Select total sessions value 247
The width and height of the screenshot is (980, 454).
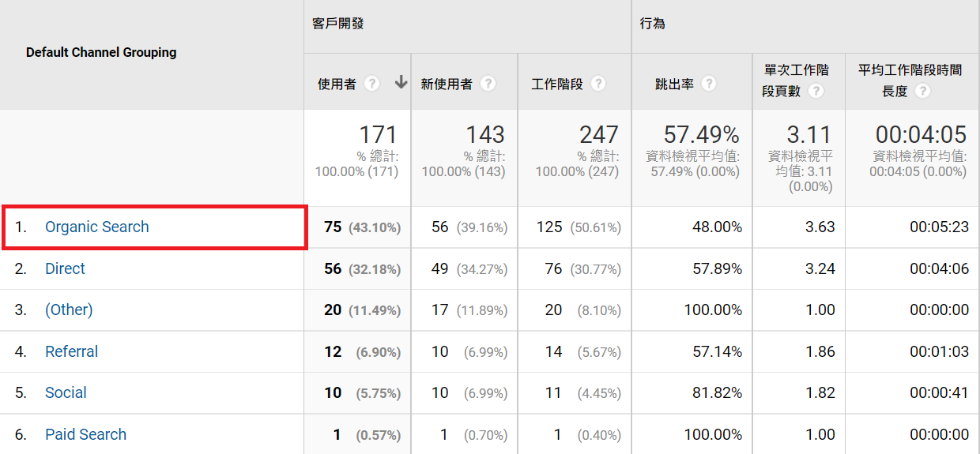(x=599, y=135)
